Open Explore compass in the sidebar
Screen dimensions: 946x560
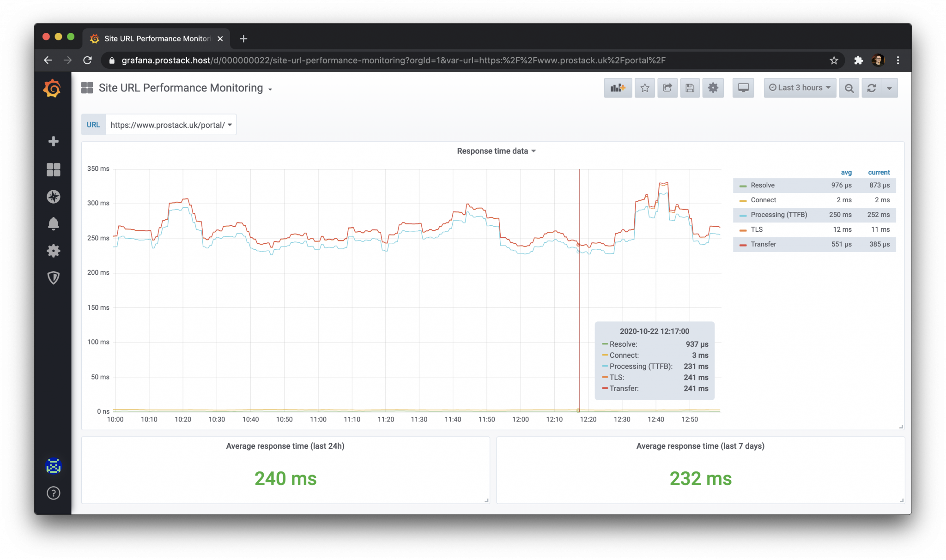coord(53,197)
